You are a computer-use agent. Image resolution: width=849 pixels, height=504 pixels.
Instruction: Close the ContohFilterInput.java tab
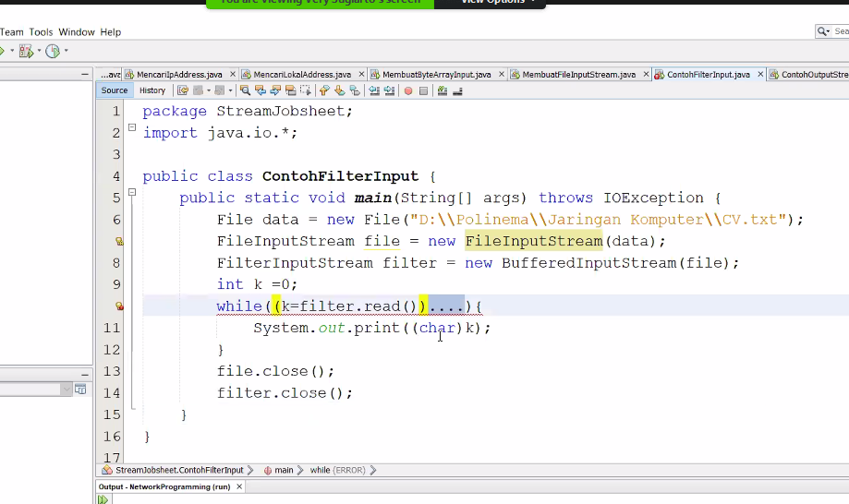[759, 75]
